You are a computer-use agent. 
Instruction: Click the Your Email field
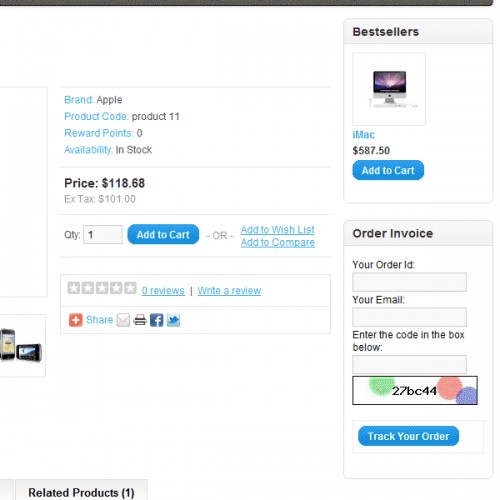[409, 317]
